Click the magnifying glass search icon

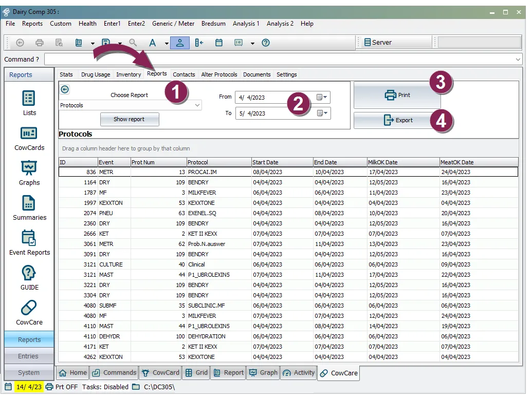133,43
